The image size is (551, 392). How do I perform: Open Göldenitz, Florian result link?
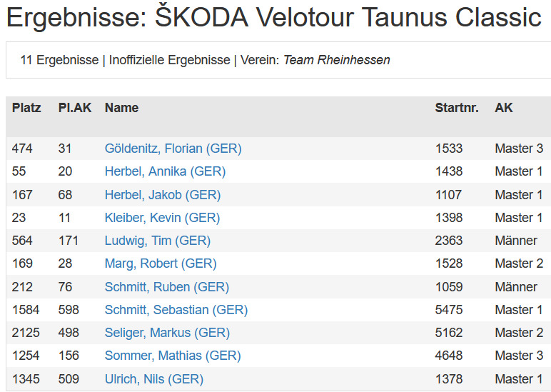(173, 149)
